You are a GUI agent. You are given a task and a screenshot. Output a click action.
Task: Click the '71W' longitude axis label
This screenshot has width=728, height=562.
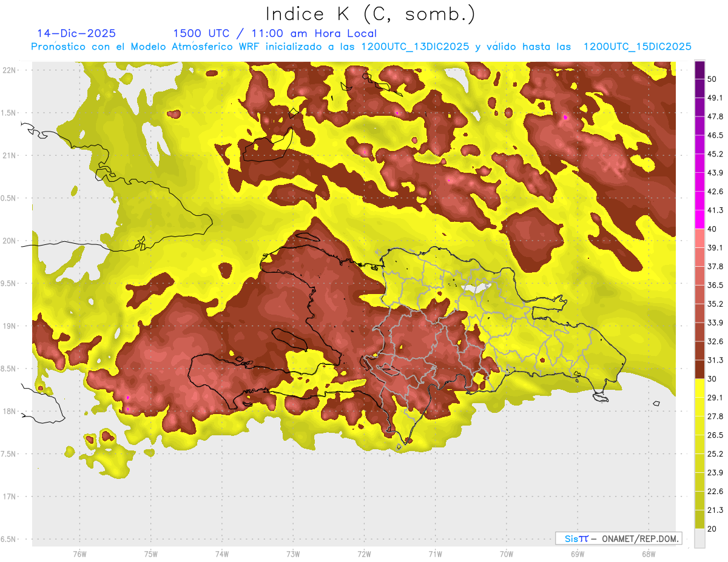[x=435, y=555]
